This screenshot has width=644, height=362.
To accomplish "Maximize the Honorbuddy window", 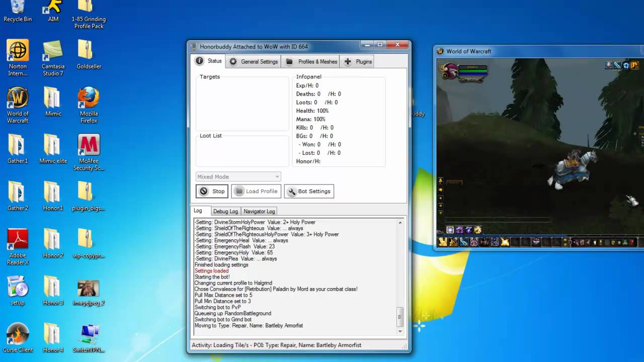I will pos(380,45).
